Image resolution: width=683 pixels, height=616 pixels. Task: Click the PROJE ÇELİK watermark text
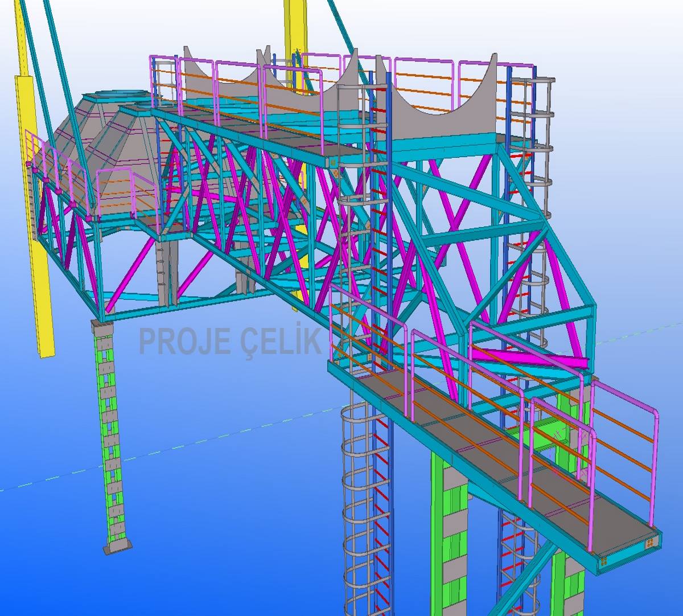pyautogui.click(x=231, y=341)
